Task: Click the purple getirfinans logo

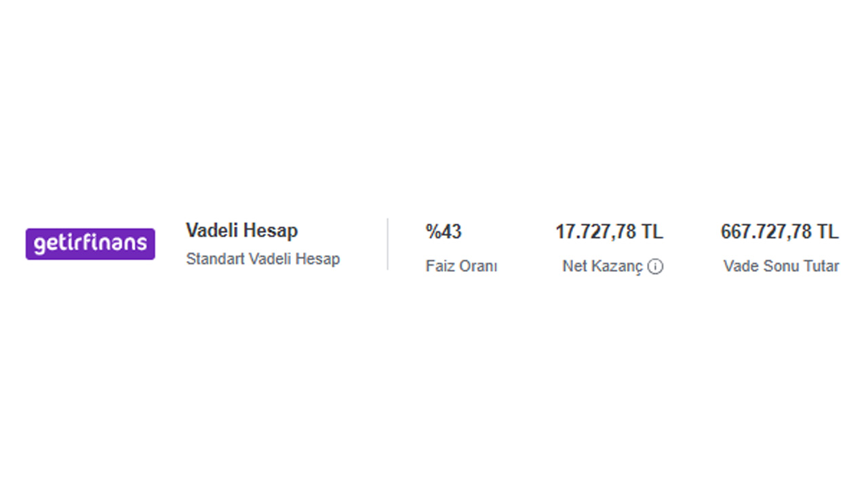Action: [90, 244]
